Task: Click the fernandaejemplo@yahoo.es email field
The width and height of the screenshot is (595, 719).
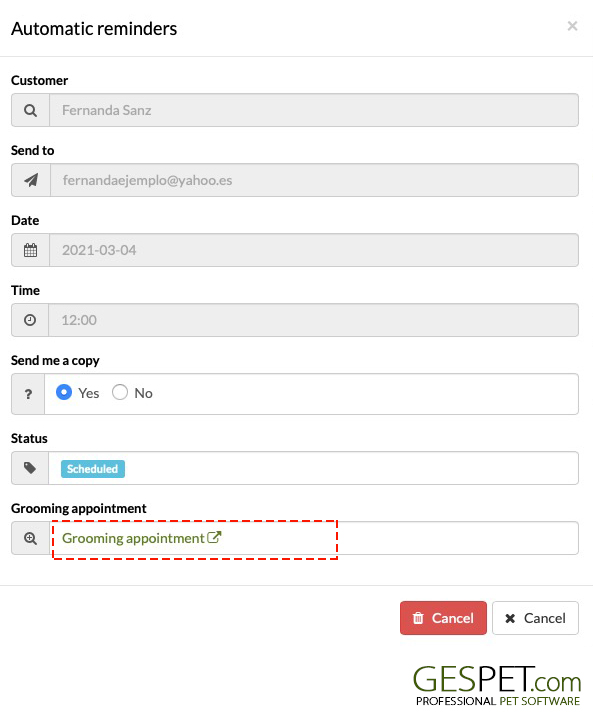Action: click(x=314, y=180)
